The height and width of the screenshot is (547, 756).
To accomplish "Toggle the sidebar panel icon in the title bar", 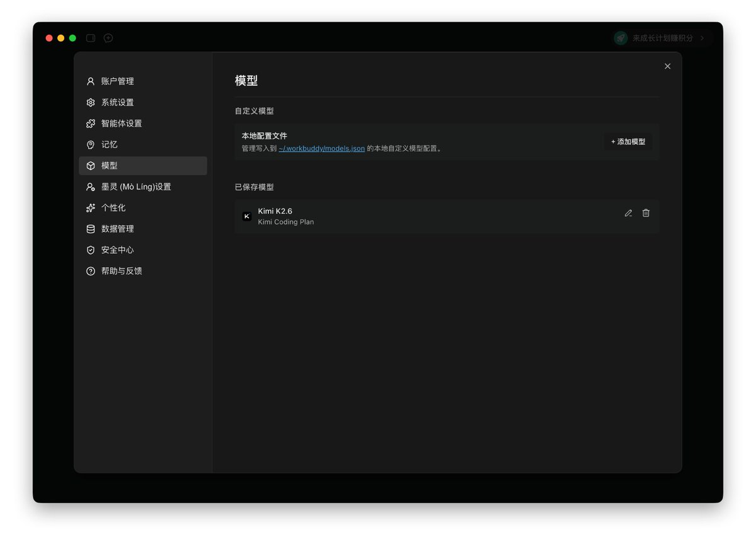I will pyautogui.click(x=91, y=38).
